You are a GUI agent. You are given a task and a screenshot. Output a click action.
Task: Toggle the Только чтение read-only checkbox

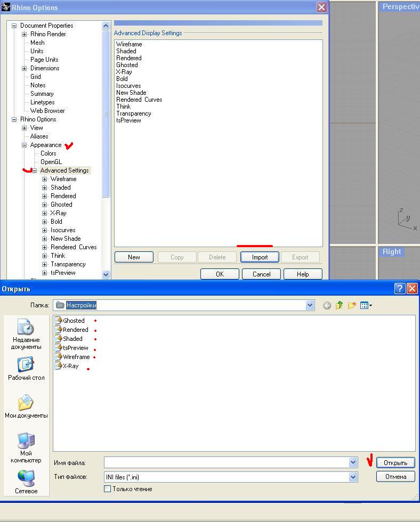[107, 489]
